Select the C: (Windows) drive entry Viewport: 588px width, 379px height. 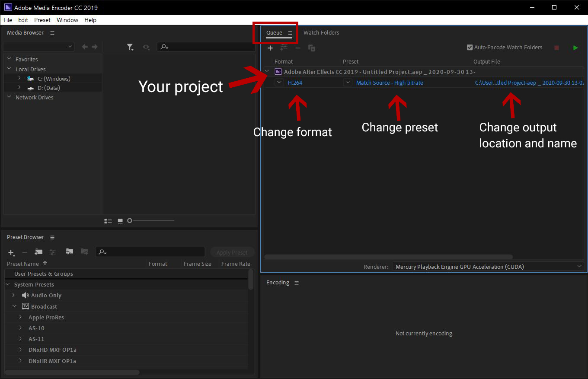tap(54, 79)
